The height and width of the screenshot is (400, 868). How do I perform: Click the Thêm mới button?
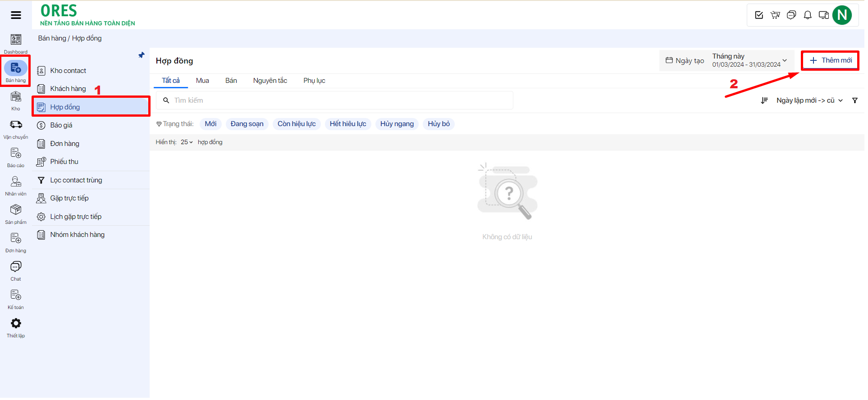[x=830, y=60]
